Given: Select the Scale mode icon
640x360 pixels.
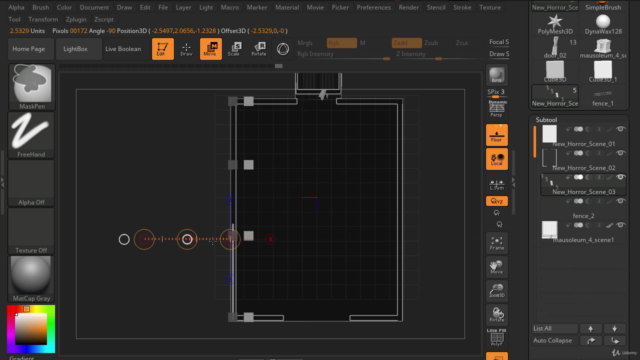Looking at the screenshot, I should [x=234, y=49].
